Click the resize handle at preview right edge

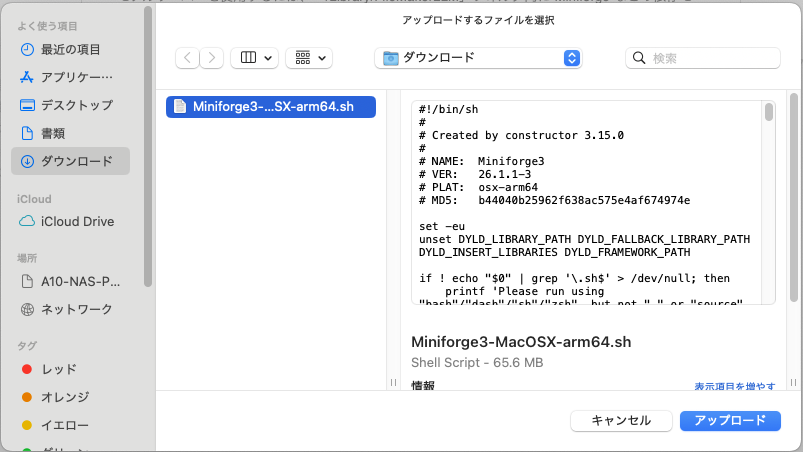pos(793,382)
